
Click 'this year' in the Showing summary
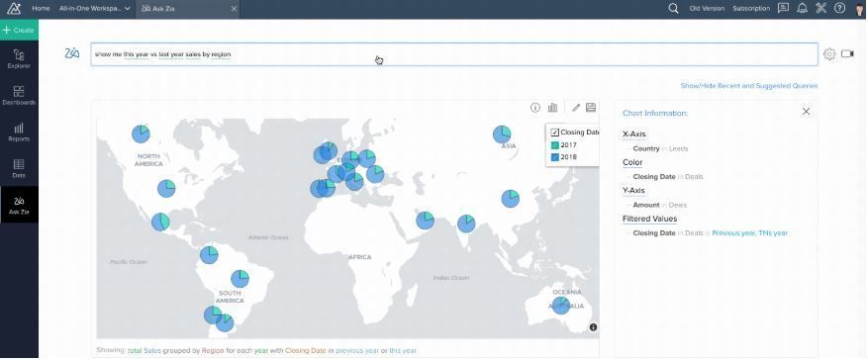(403, 350)
